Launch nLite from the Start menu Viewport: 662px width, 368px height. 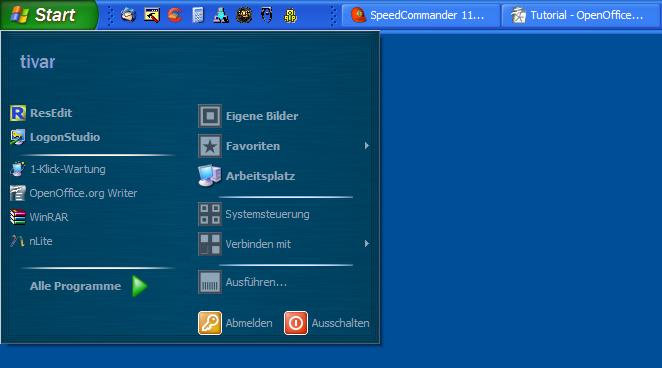41,241
